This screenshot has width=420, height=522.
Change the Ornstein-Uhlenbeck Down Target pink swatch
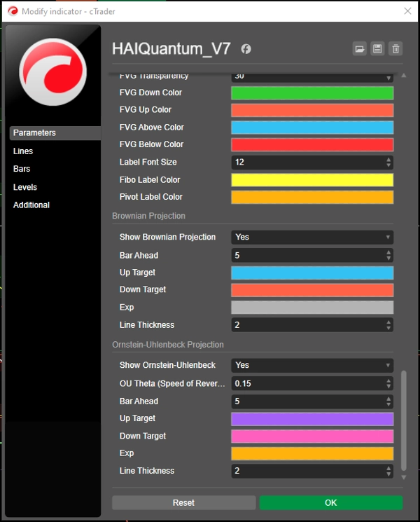click(x=312, y=437)
